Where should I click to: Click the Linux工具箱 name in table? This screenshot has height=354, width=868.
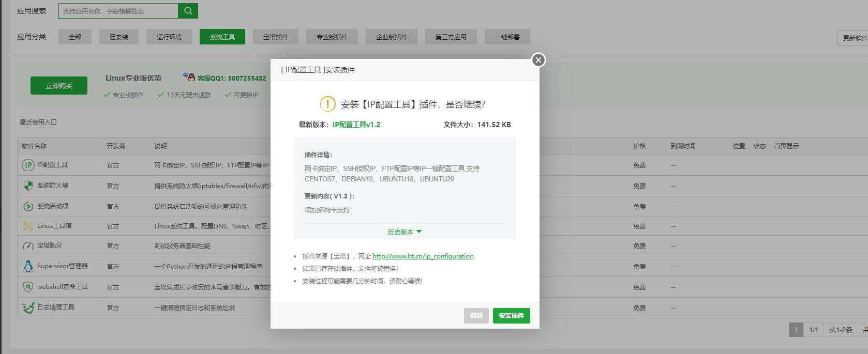pyautogui.click(x=54, y=226)
